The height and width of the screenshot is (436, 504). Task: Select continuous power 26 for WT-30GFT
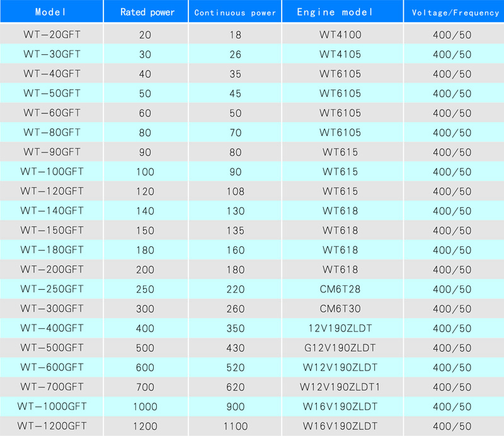click(235, 54)
